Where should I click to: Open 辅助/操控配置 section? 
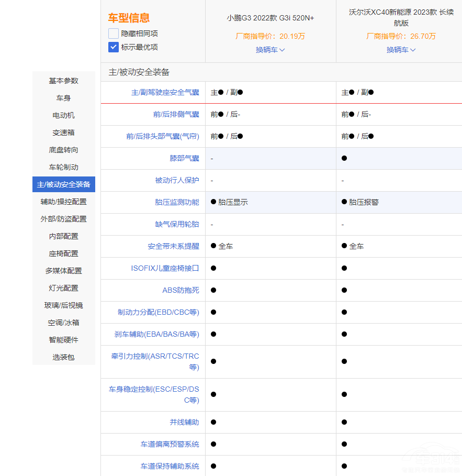64,202
